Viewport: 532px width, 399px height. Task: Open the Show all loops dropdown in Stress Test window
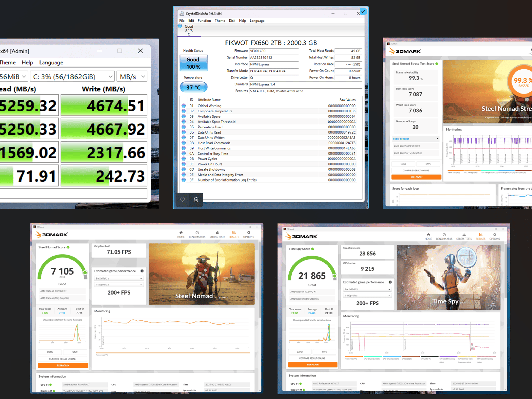tap(416, 139)
